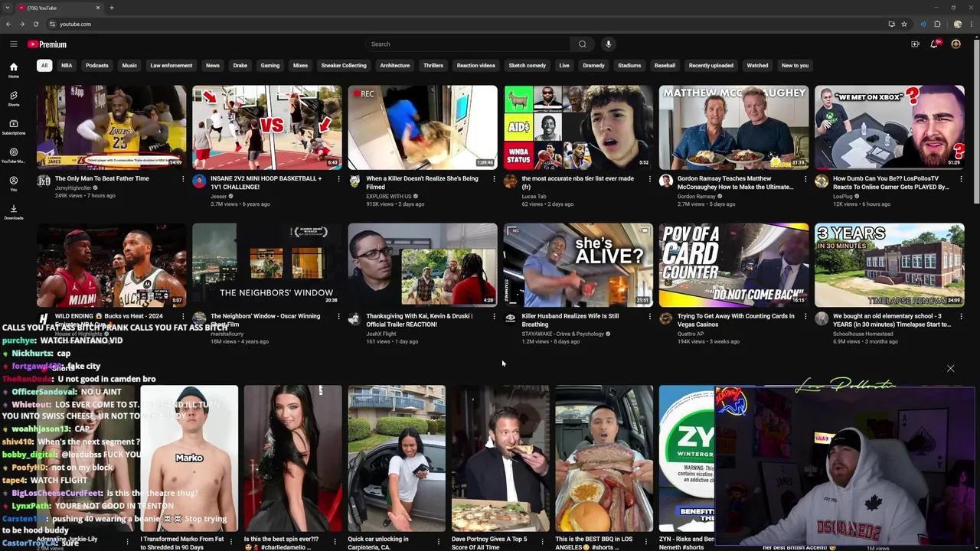Select the All filter chip
Image resolution: width=980 pixels, height=551 pixels.
click(44, 66)
